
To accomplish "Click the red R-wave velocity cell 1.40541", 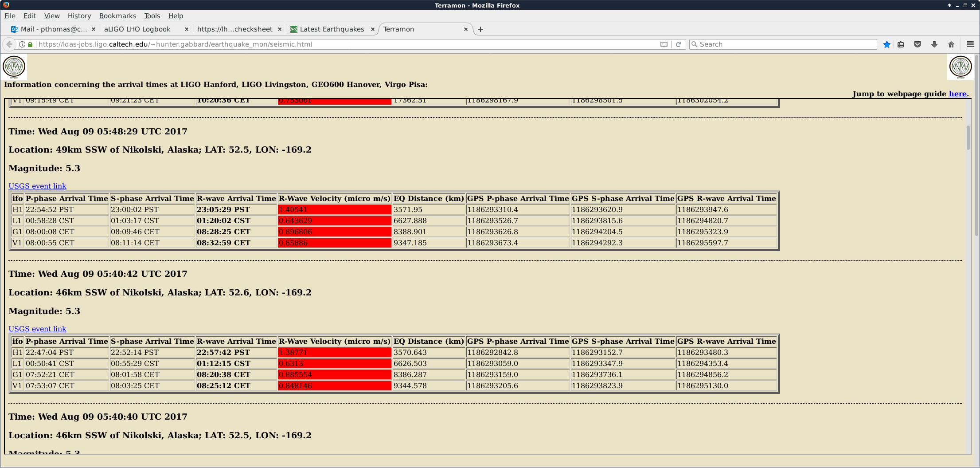I will [335, 210].
